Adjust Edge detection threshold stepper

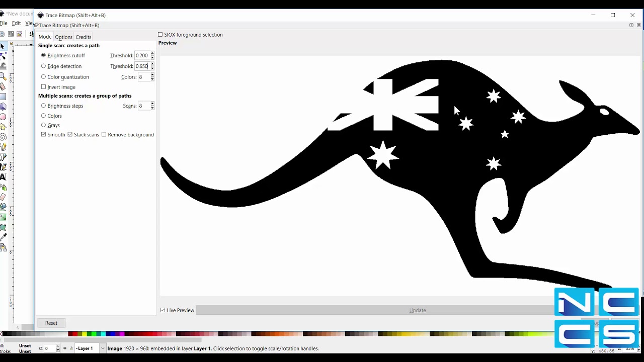pyautogui.click(x=152, y=66)
